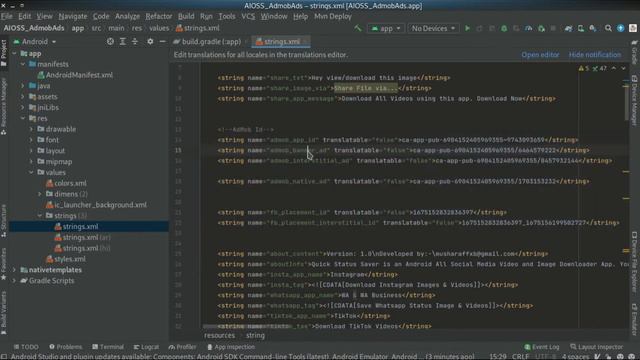The image size is (640, 360).
Task: Click Expand All icon in Project panel
Action: coord(122,42)
